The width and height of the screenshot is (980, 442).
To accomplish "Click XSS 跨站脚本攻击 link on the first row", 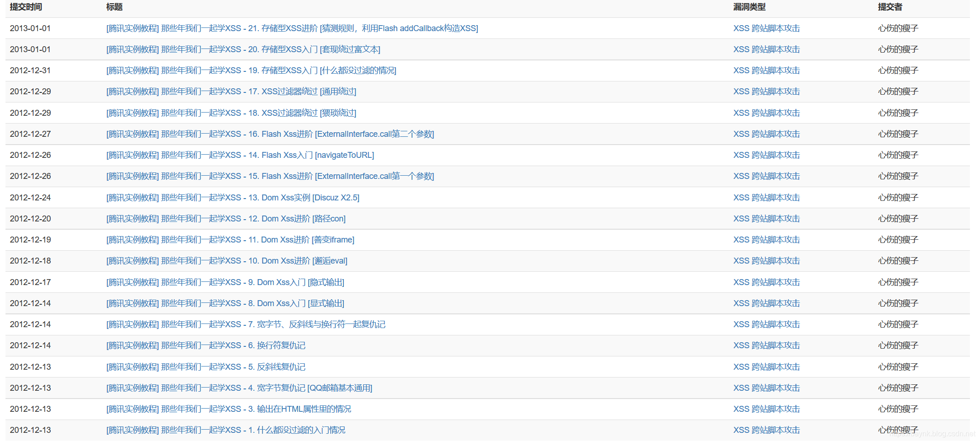I will [766, 28].
